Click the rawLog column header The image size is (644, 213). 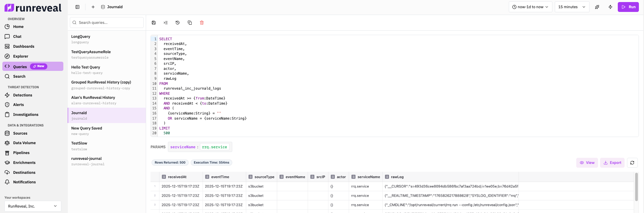[x=451, y=177]
